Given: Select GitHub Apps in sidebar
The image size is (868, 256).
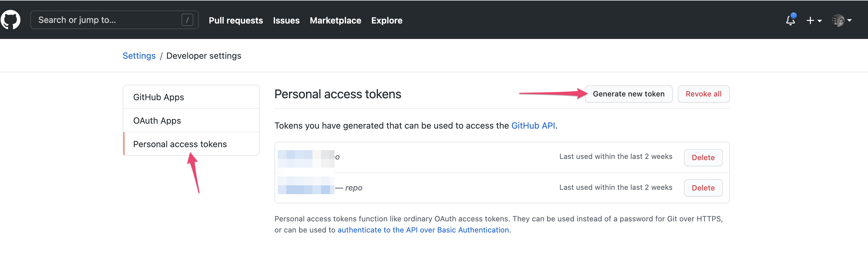Looking at the screenshot, I should coord(191,97).
